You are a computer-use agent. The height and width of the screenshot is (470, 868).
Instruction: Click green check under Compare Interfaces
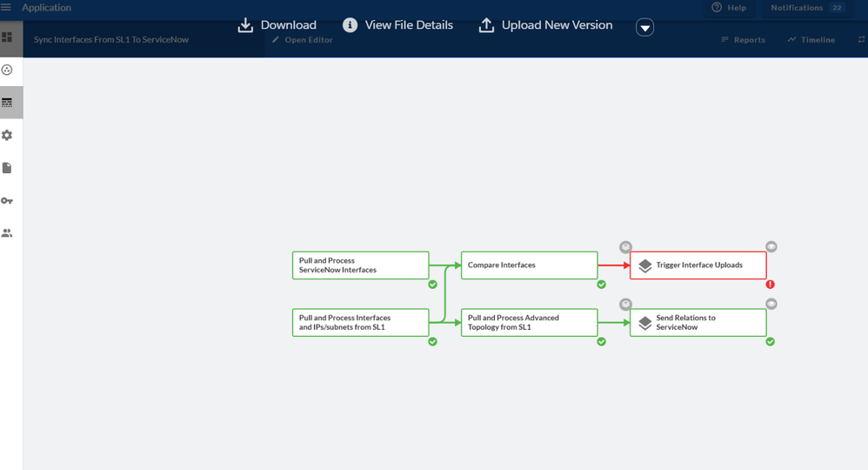(601, 285)
